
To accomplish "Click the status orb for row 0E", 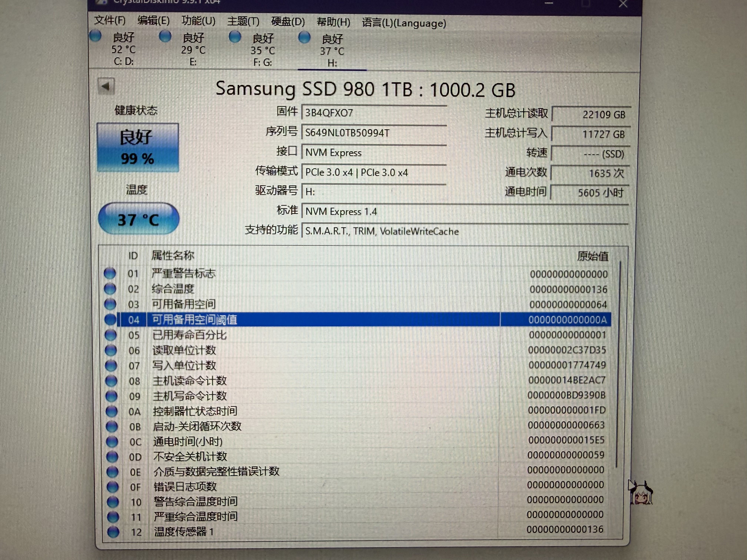I will [112, 471].
